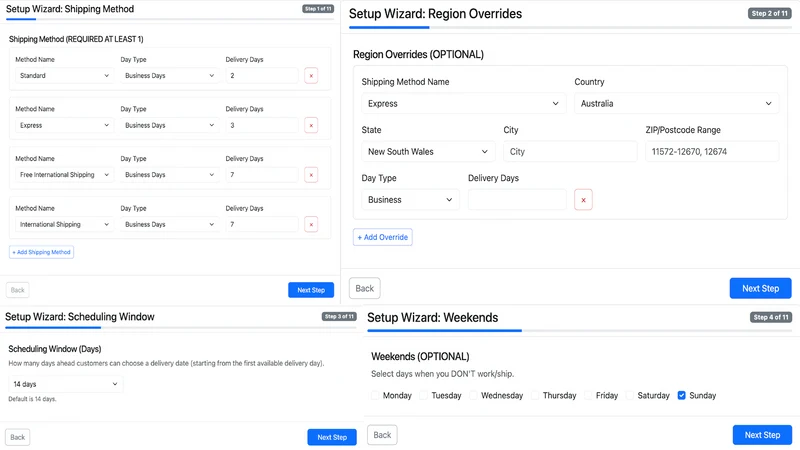The image size is (800, 450).
Task: Edit Delivery Days for International Shipping row
Action: coord(262,224)
